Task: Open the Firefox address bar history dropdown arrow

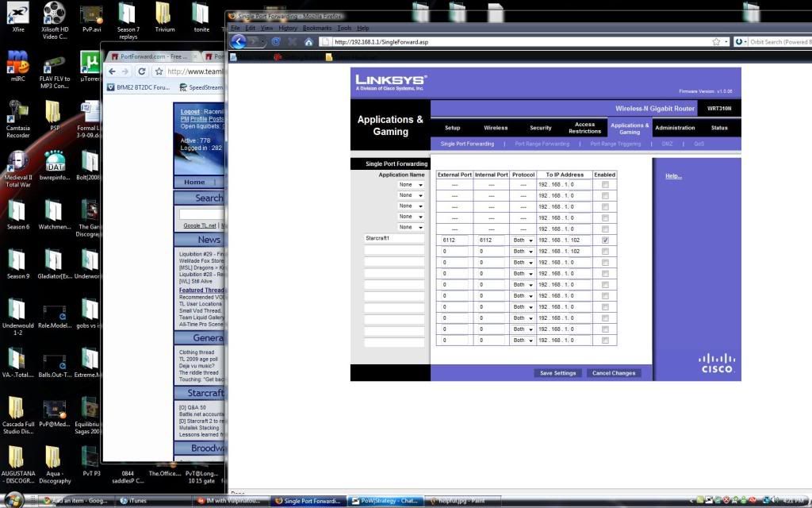Action: click(x=726, y=42)
